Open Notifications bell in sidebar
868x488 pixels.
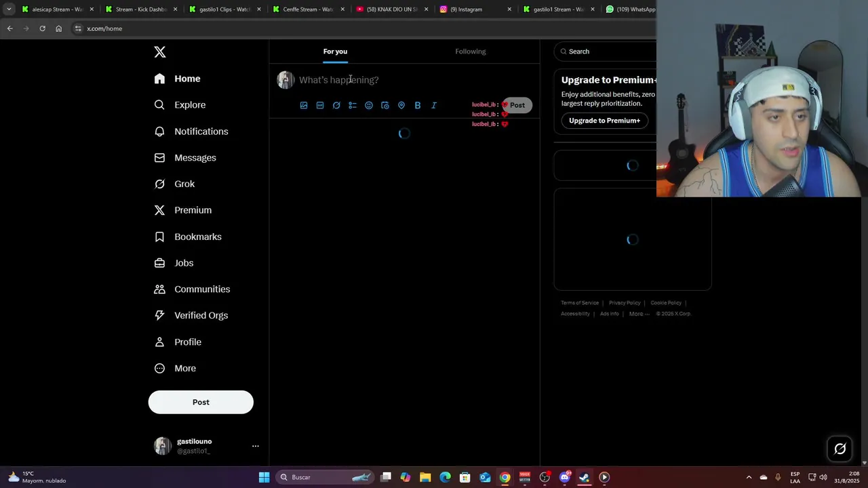(x=191, y=131)
